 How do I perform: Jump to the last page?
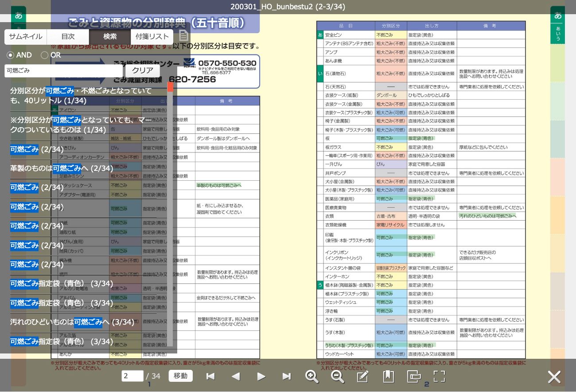[287, 376]
